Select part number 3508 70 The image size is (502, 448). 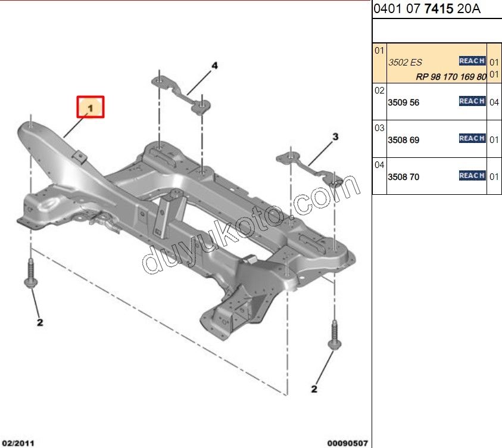(x=404, y=177)
